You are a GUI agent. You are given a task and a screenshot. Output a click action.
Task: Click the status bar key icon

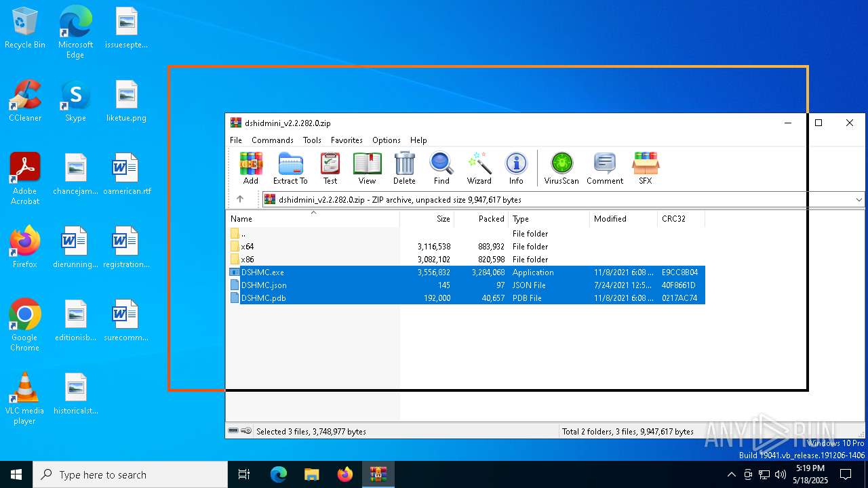[246, 431]
